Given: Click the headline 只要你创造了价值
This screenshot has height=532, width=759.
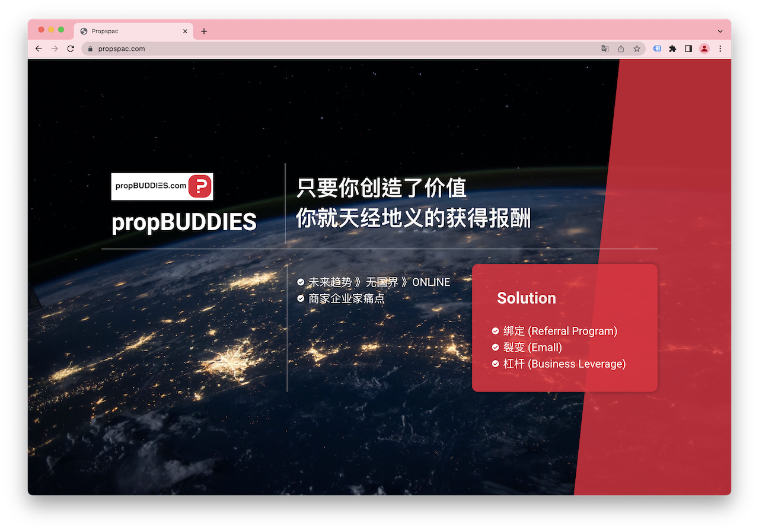Looking at the screenshot, I should tap(381, 188).
